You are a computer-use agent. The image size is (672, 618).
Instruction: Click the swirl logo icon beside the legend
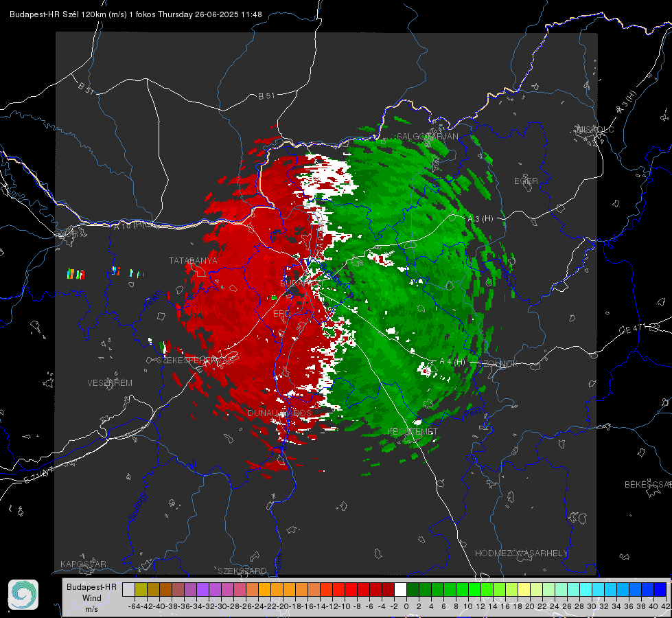point(23,595)
